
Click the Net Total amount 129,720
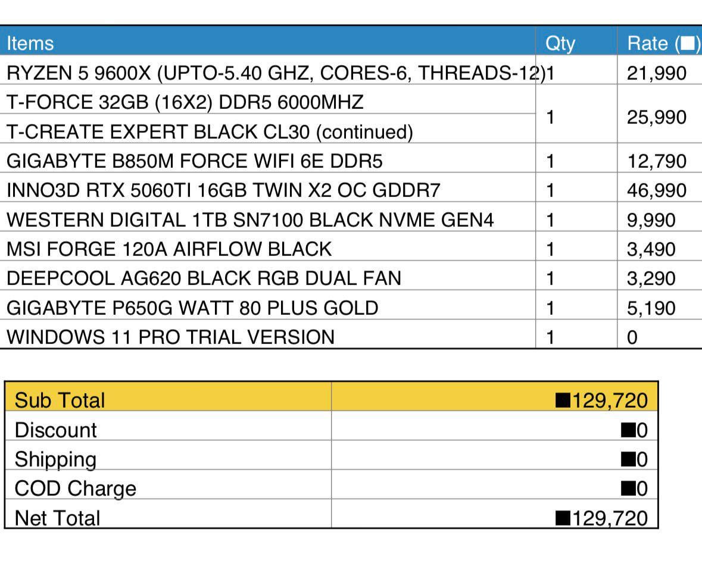pos(609,518)
